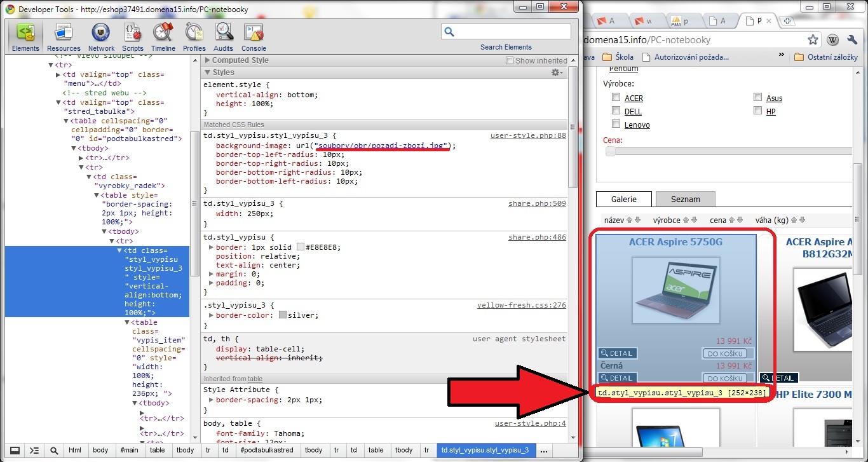The height and width of the screenshot is (462, 868).
Task: Open the user-style.php:88 source link
Action: pyautogui.click(x=527, y=136)
